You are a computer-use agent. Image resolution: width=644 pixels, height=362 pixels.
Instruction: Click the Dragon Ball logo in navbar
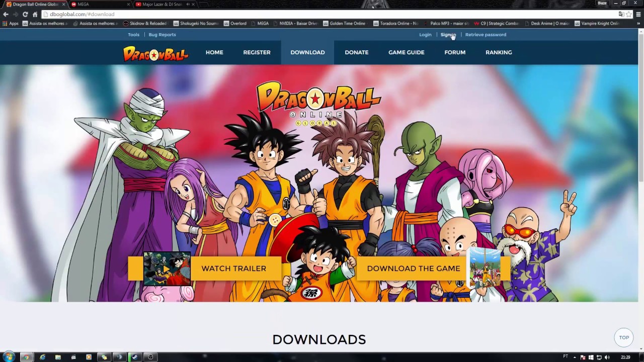(156, 53)
